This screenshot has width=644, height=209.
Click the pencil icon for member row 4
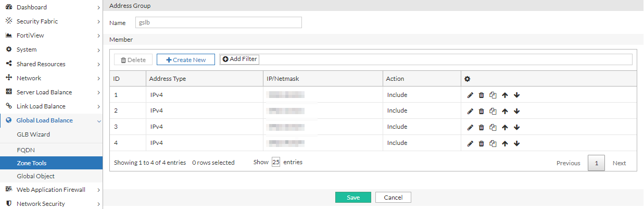pyautogui.click(x=470, y=143)
